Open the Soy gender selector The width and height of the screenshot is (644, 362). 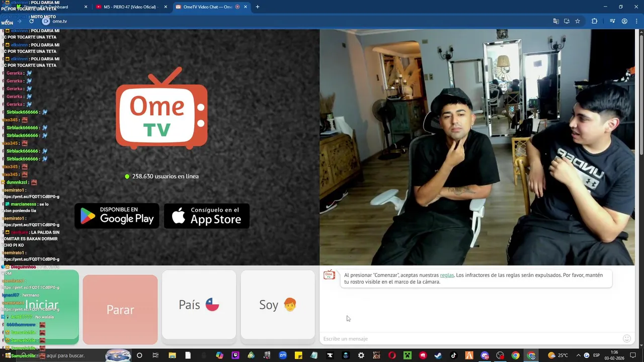(278, 305)
